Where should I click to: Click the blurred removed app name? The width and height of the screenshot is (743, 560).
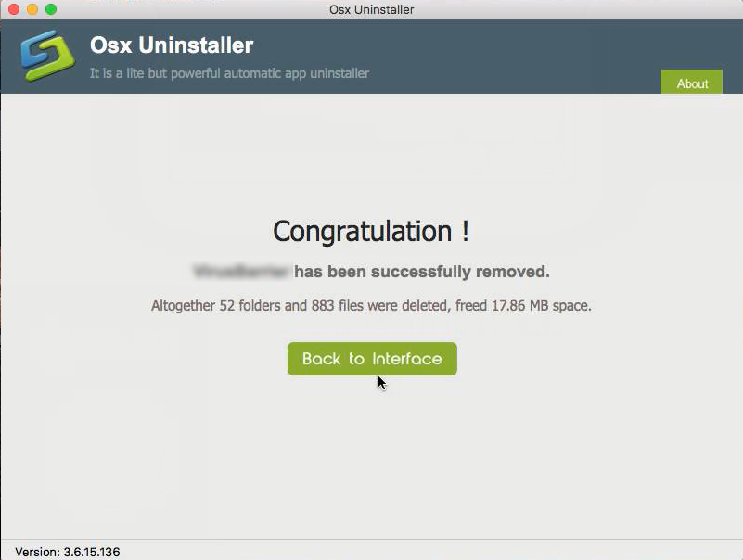pos(241,272)
